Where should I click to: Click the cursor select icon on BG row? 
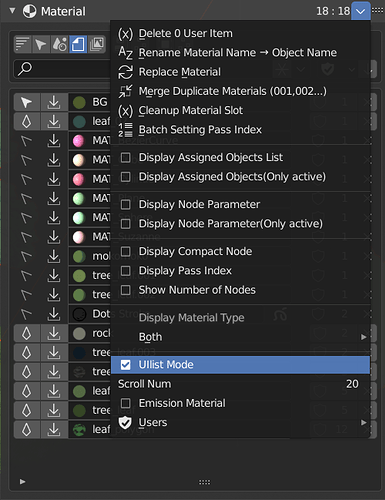click(x=27, y=102)
